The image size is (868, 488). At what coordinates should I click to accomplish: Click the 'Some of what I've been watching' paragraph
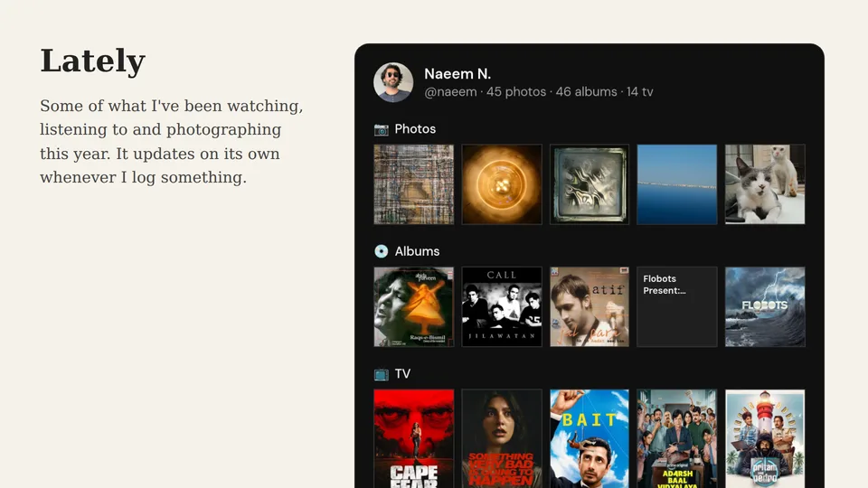[x=172, y=142]
